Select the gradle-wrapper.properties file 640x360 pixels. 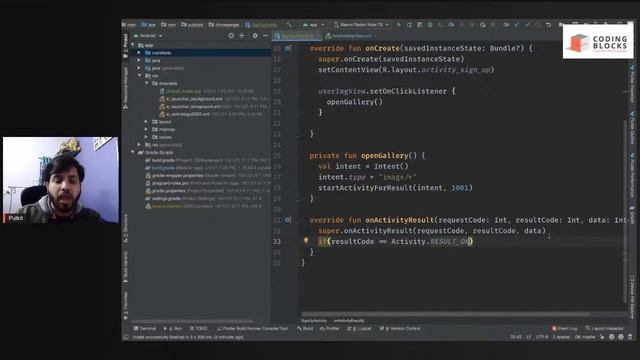[x=175, y=175]
